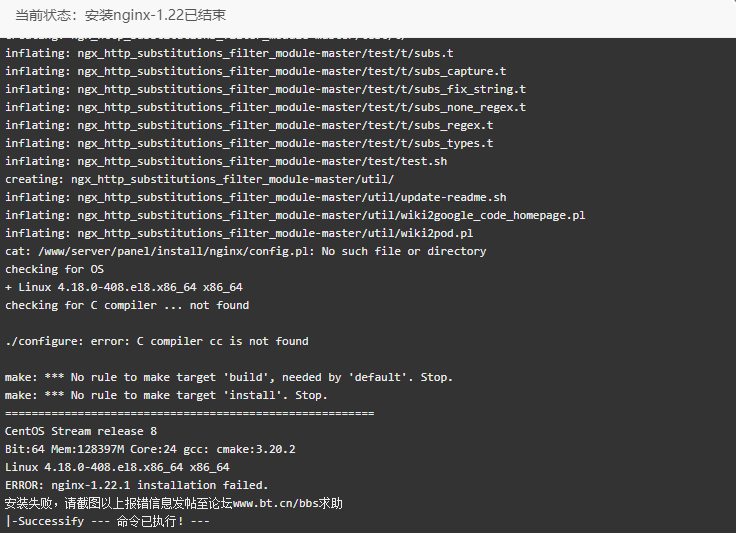
Task: Click the 'creating: ...module-master/util/' line
Action: (x=199, y=179)
